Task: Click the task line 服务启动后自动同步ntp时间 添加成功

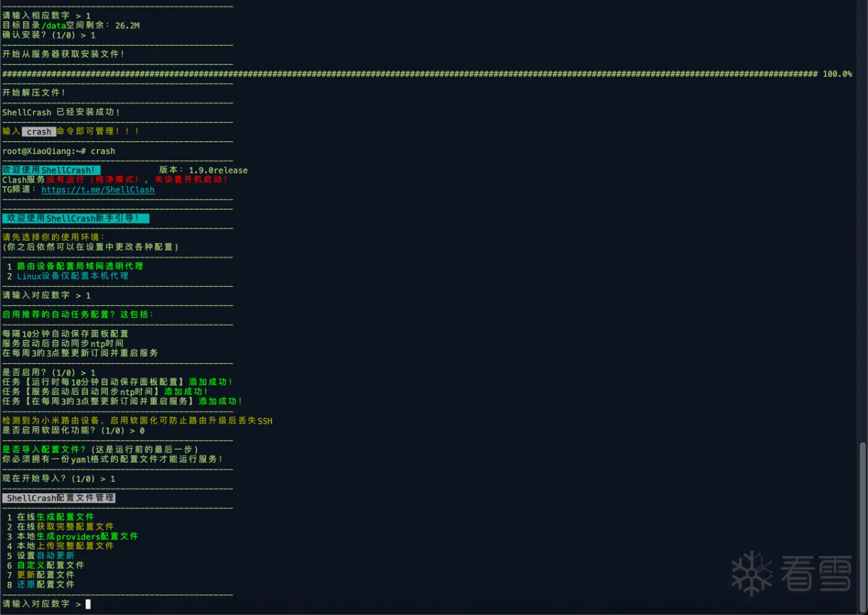Action: [105, 391]
